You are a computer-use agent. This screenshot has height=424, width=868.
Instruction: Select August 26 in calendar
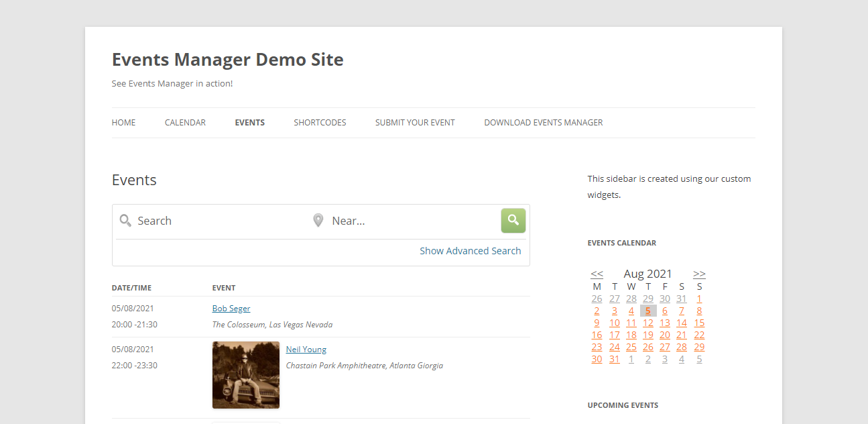[647, 347]
